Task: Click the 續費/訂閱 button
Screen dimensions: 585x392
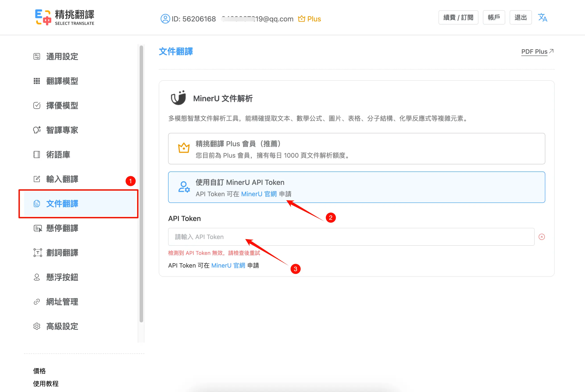Action: click(458, 17)
